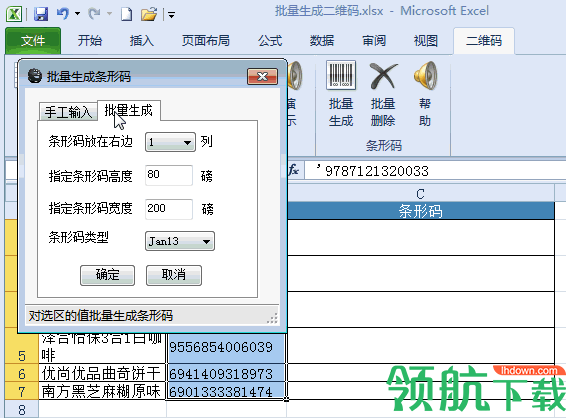The image size is (566, 418).
Task: Click the fx insert function icon
Action: click(293, 170)
